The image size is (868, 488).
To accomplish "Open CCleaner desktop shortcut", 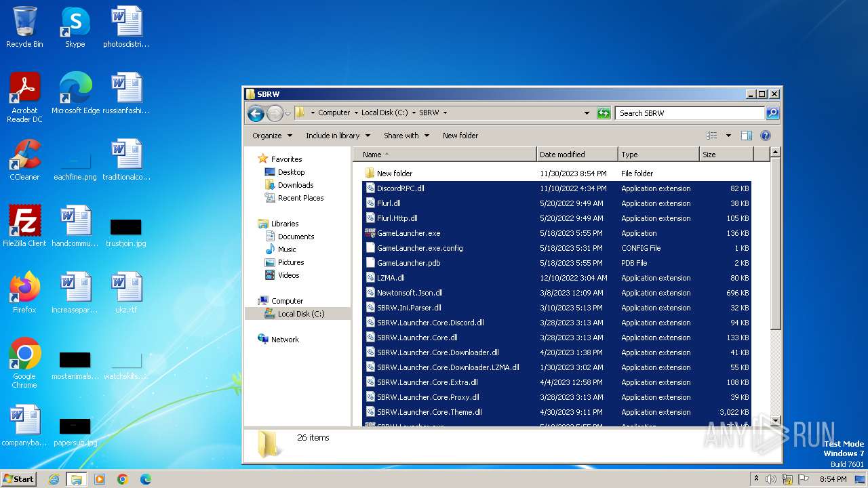I will tap(24, 160).
